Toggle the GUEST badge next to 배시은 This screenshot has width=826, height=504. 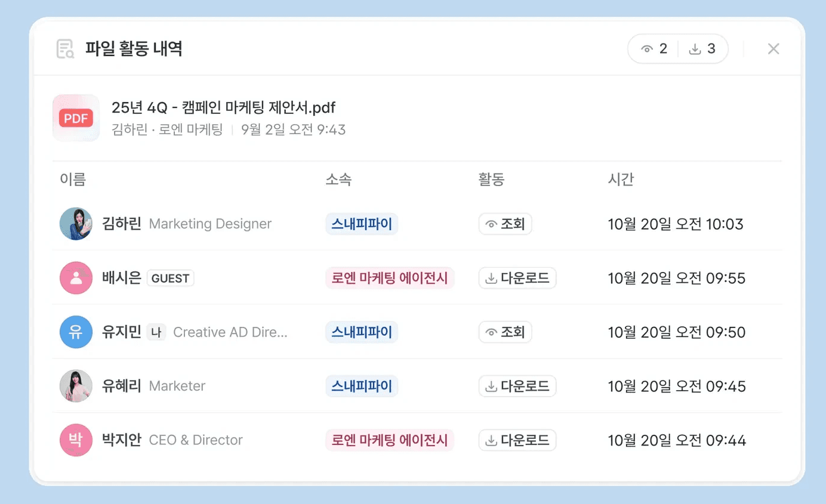click(170, 278)
